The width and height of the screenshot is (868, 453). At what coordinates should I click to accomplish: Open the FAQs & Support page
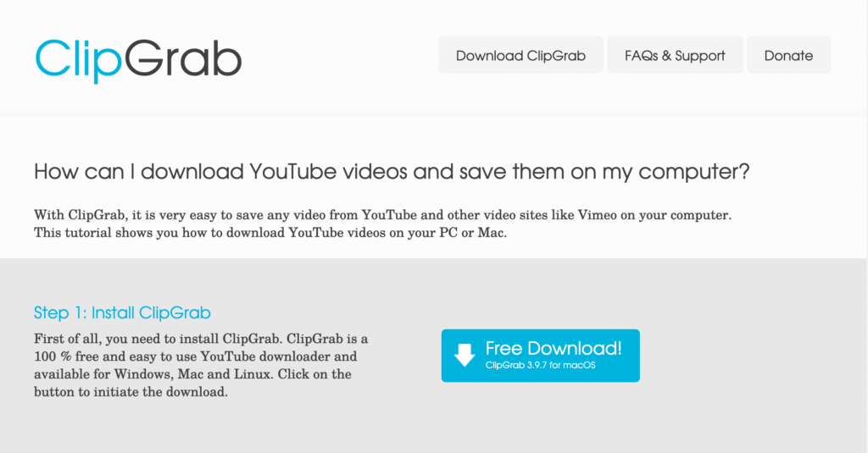pyautogui.click(x=675, y=55)
